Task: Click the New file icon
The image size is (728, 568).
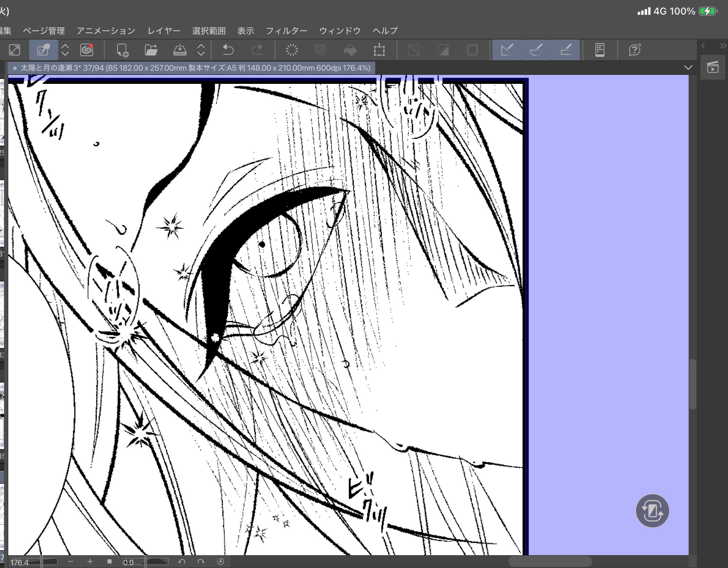Action: (122, 50)
